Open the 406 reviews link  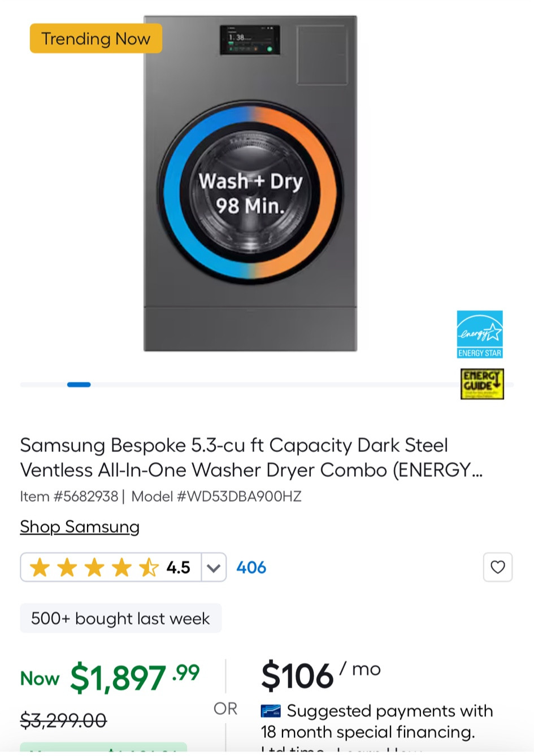(x=251, y=567)
